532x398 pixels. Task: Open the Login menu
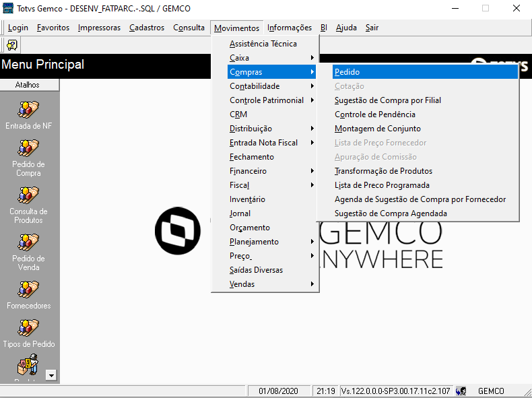tap(18, 28)
